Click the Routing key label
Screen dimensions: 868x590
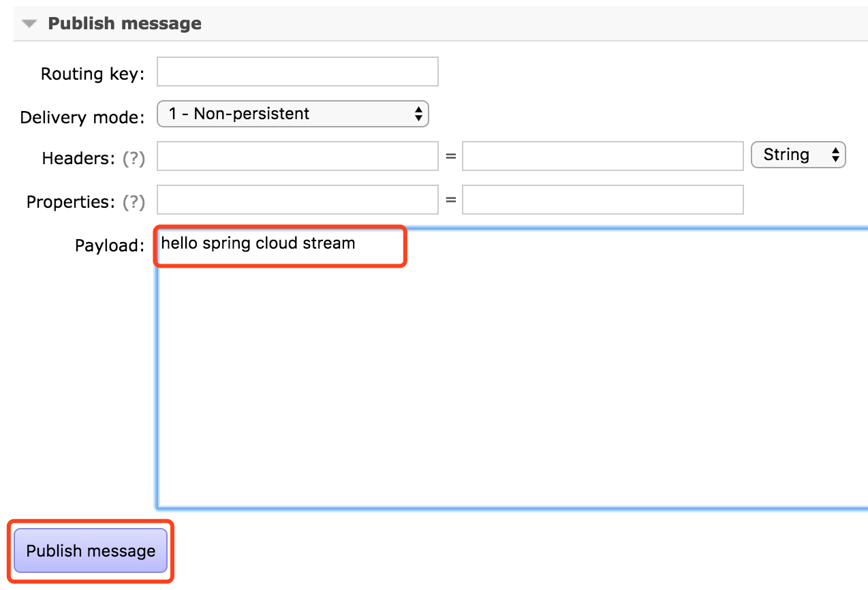[93, 74]
